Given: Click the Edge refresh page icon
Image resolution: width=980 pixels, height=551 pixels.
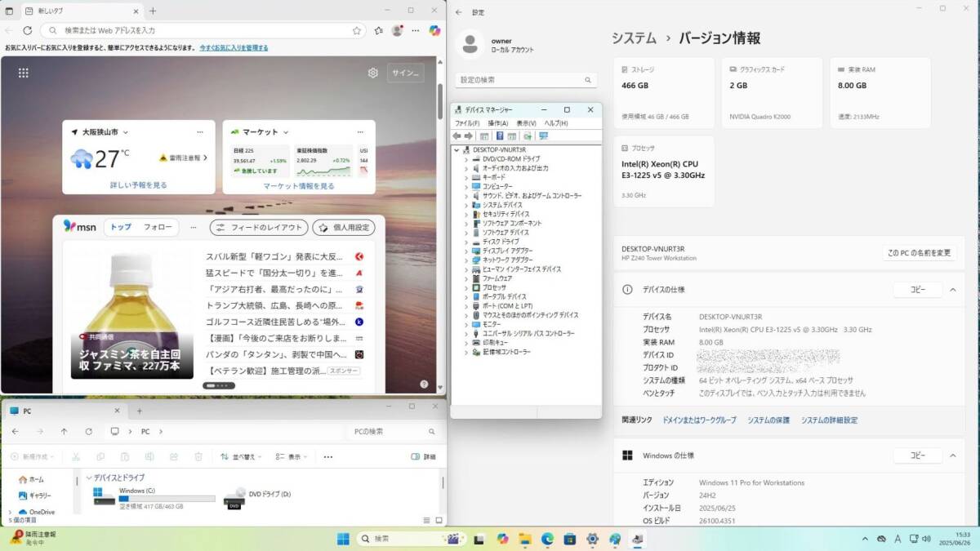Looking at the screenshot, I should [28, 30].
